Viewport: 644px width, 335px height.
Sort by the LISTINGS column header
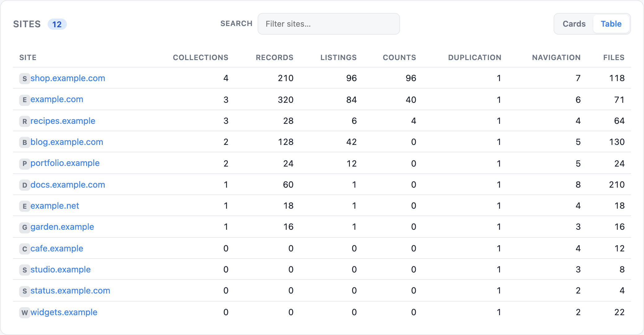(x=339, y=58)
